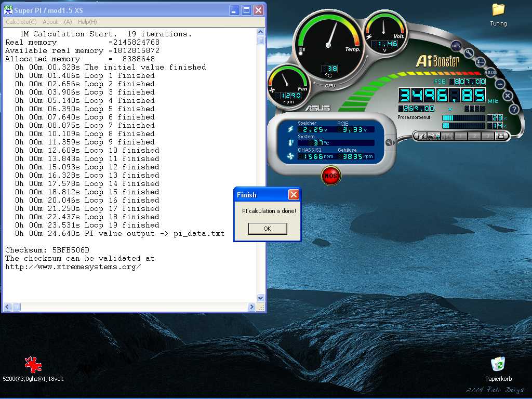Click the Super PI horizontal scrollbar left arrow
532x399 pixels.
7,307
